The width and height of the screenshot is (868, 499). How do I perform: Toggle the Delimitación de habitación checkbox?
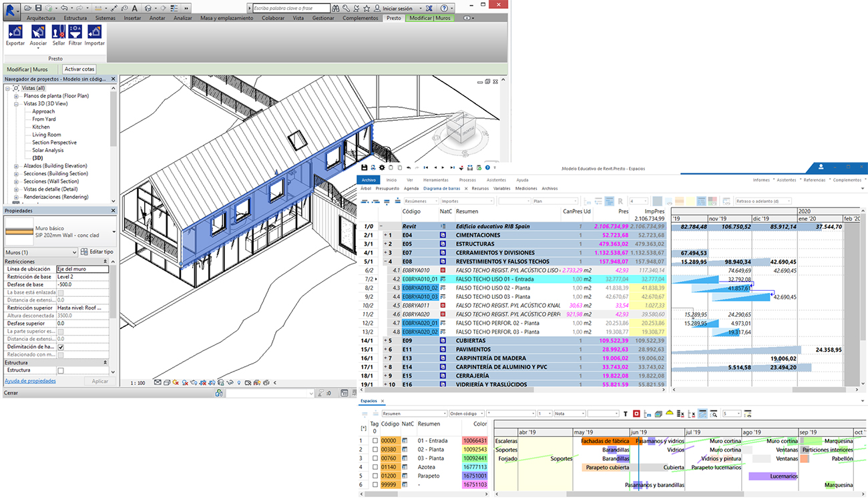coord(61,348)
